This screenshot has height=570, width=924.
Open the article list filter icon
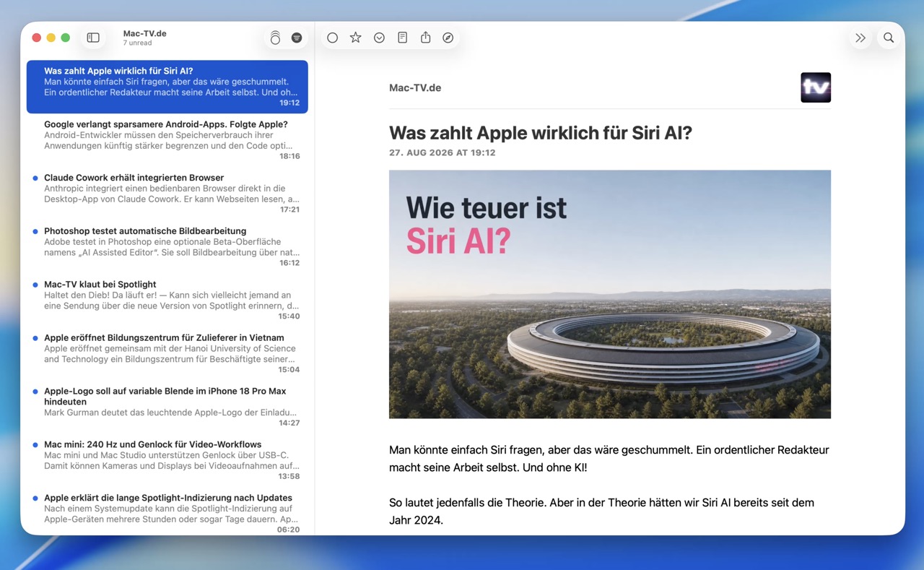[x=297, y=38]
